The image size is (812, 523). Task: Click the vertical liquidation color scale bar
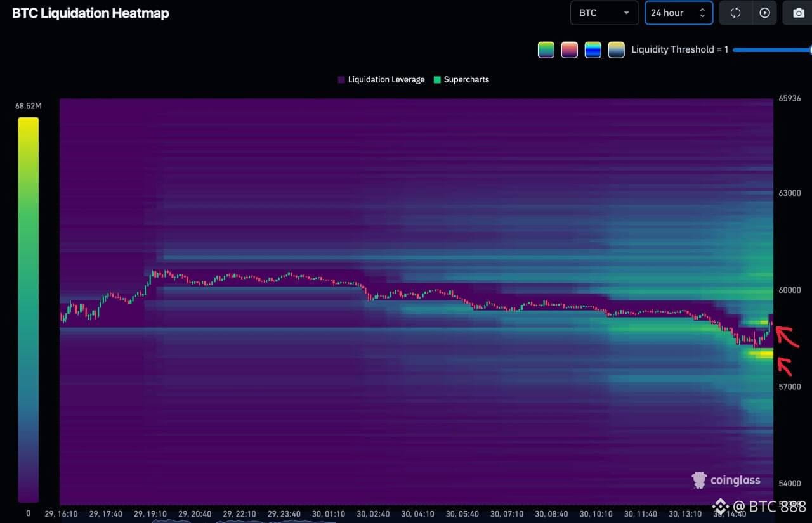coord(29,309)
